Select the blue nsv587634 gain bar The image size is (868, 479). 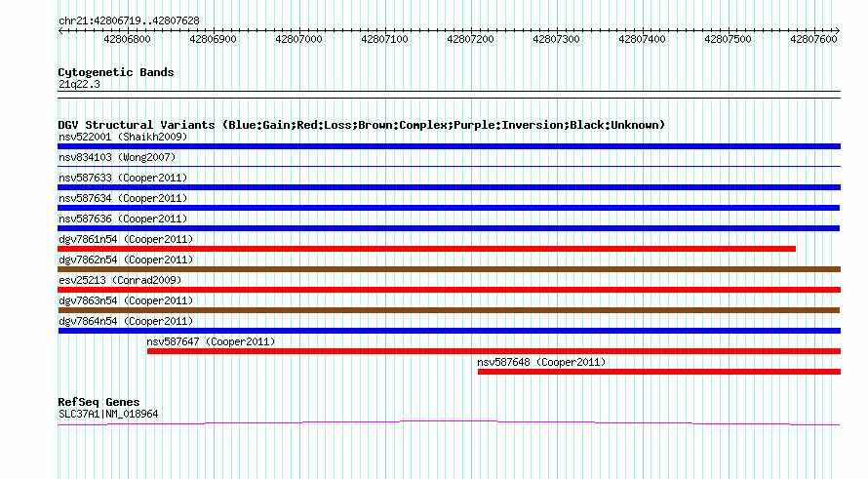(449, 208)
